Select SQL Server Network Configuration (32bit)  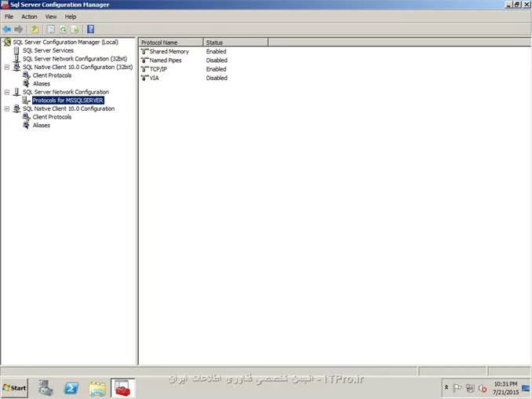click(75, 59)
